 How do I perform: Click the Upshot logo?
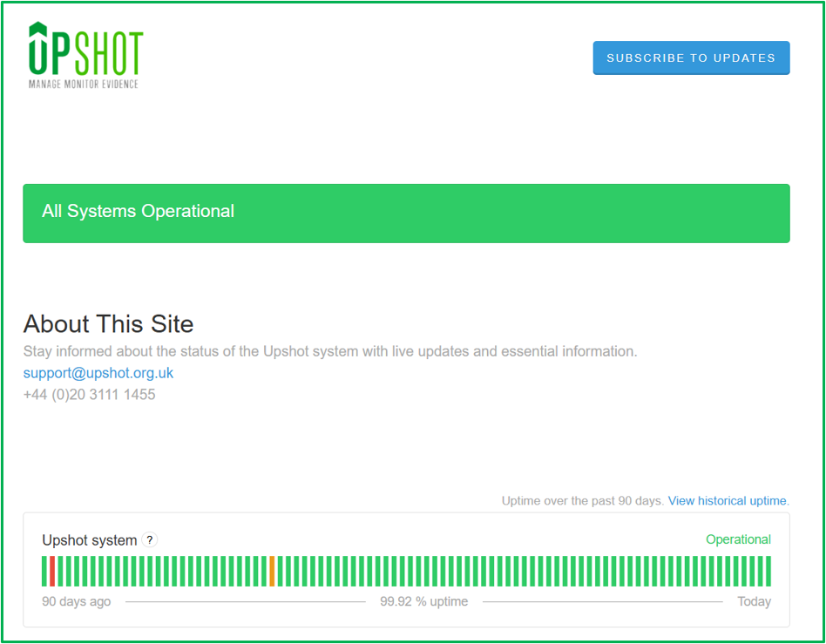(86, 55)
